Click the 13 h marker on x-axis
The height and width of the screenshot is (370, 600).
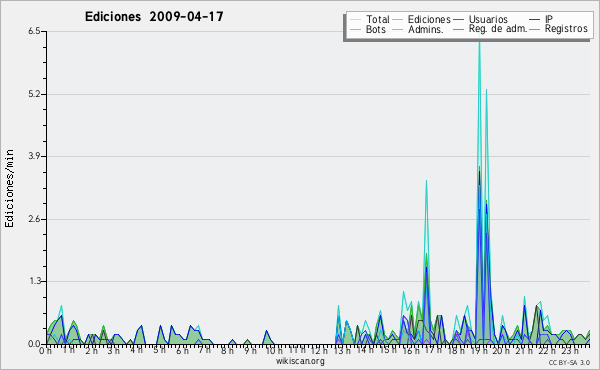[339, 351]
